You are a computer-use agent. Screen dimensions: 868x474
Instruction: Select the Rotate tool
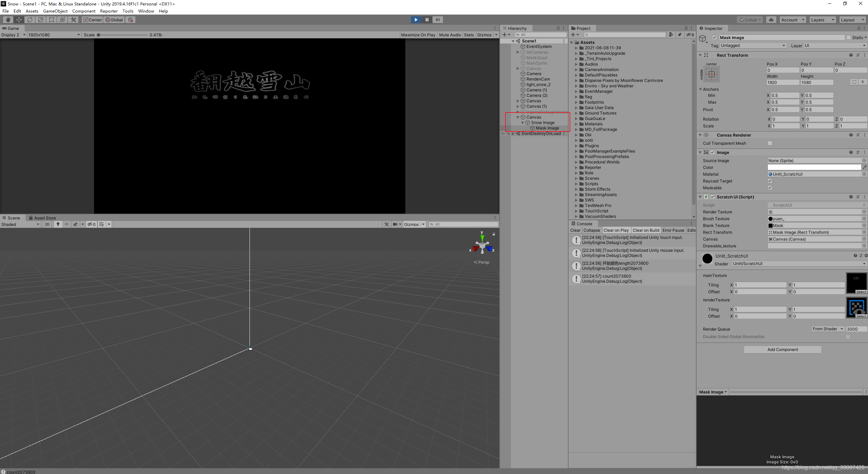point(30,20)
